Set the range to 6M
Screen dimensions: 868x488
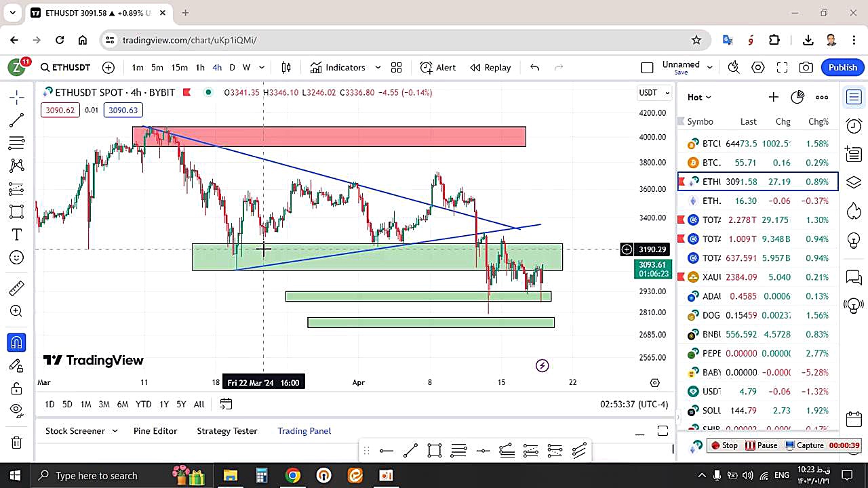122,404
